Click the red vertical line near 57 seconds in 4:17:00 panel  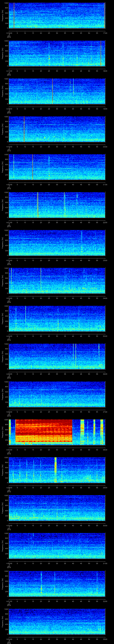(101, 54)
